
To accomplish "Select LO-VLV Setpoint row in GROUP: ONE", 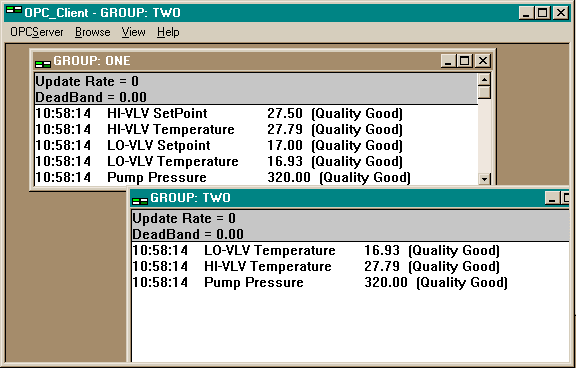I will pos(256,145).
